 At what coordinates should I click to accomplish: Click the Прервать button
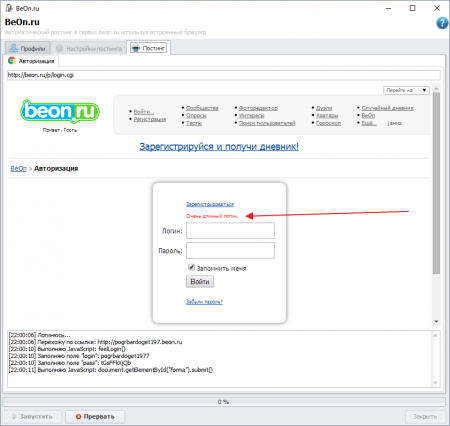click(x=95, y=417)
